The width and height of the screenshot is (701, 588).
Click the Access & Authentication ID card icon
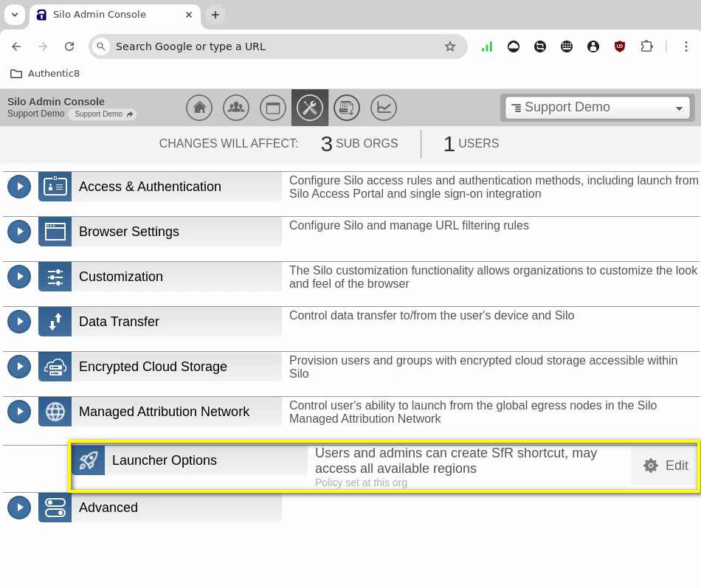click(x=55, y=187)
